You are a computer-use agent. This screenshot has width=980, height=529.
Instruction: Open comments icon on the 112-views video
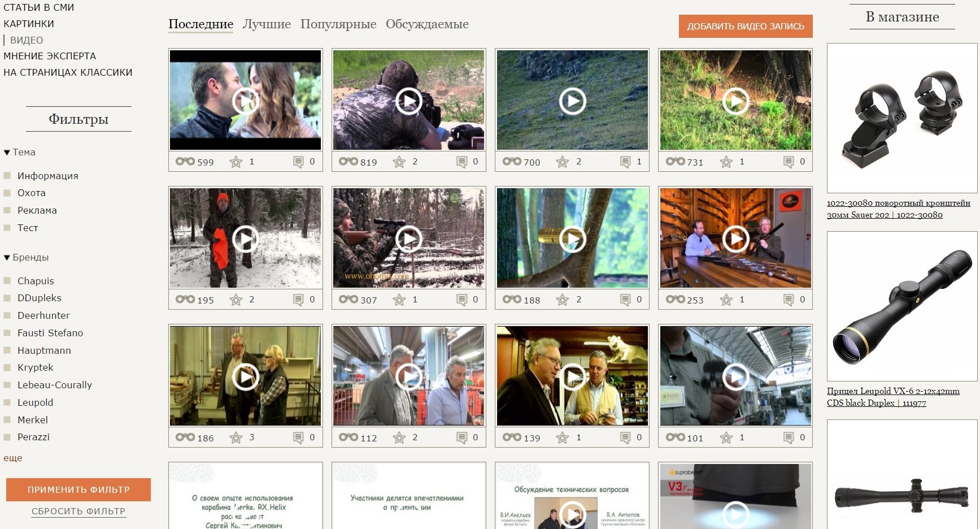(462, 438)
